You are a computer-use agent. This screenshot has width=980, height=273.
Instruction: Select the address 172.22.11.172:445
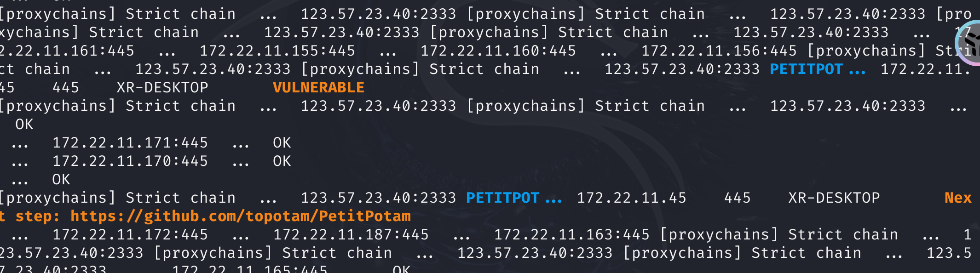coord(130,235)
